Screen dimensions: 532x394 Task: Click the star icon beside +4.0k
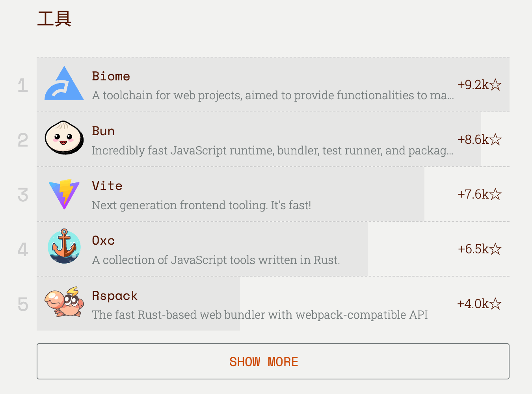(495, 304)
